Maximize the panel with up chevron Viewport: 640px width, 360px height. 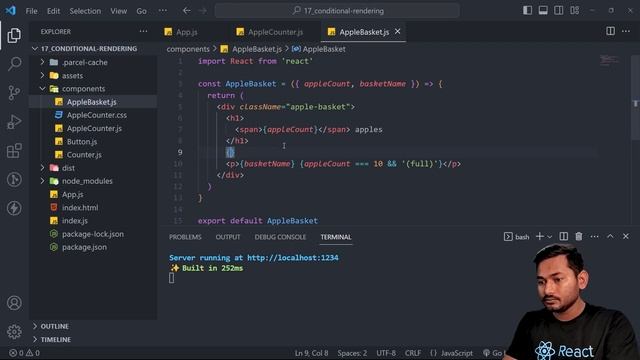(x=610, y=236)
